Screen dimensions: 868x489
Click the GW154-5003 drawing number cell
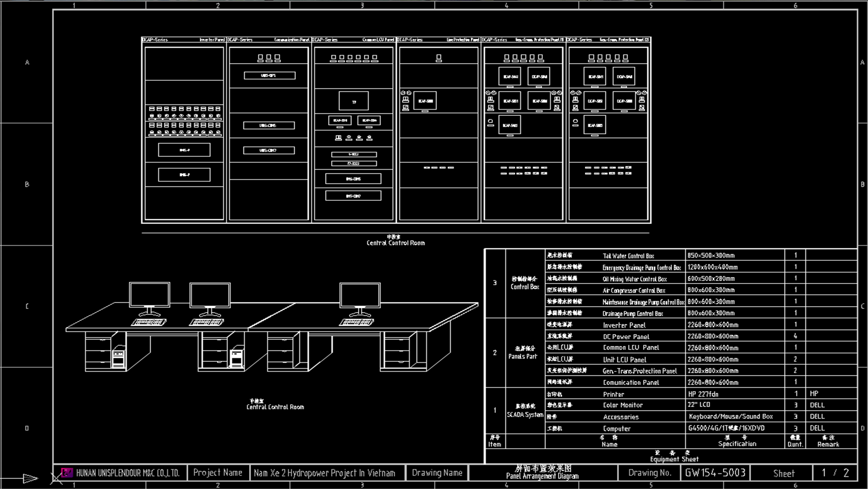pos(715,473)
